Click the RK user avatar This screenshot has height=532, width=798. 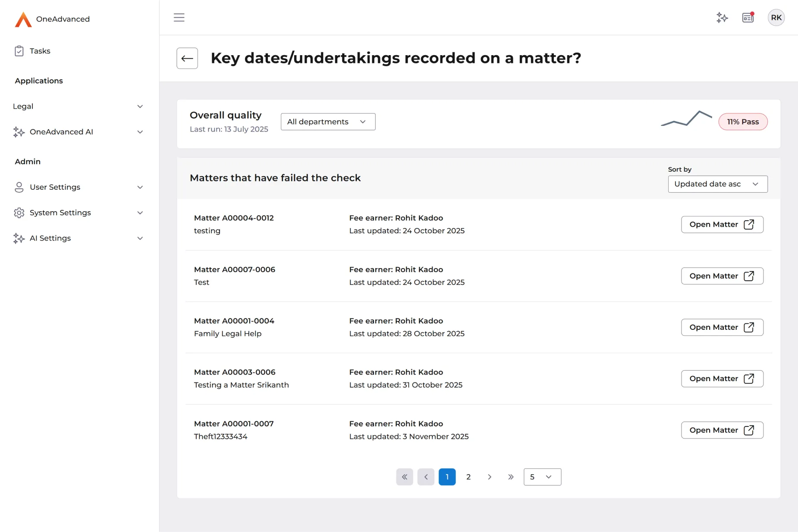776,18
